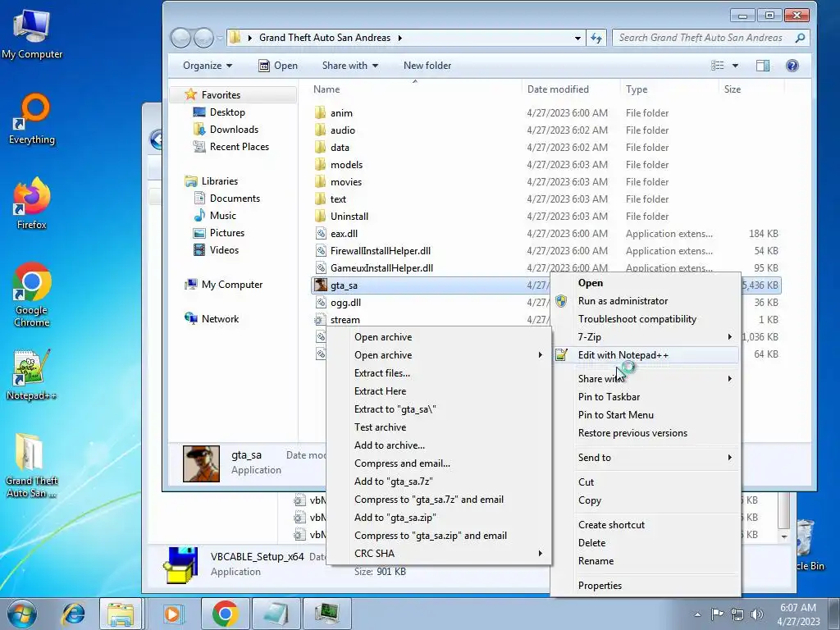Expand the CRC SHA submenu
840x630 pixels.
tap(440, 554)
